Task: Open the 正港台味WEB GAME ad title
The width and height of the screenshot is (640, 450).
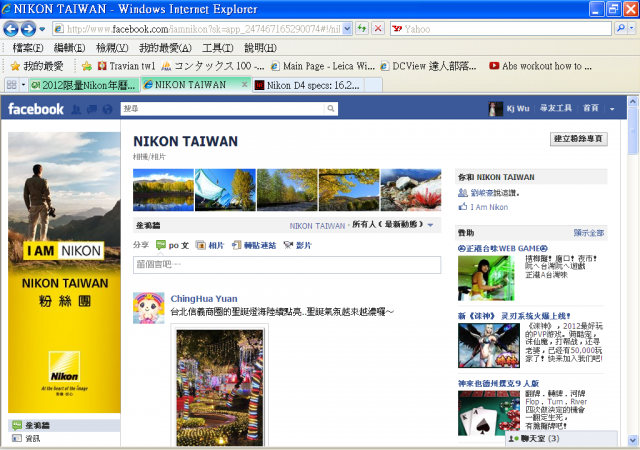Action: [502, 248]
